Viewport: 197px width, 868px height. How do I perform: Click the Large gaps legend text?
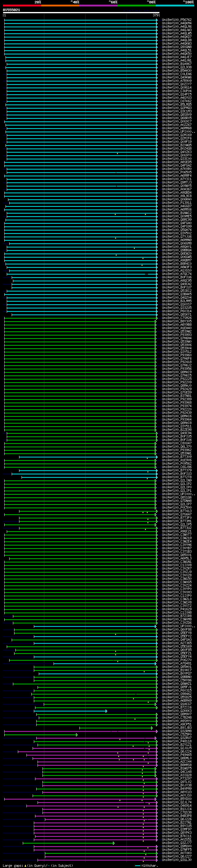pyautogui.click(x=38, y=866)
